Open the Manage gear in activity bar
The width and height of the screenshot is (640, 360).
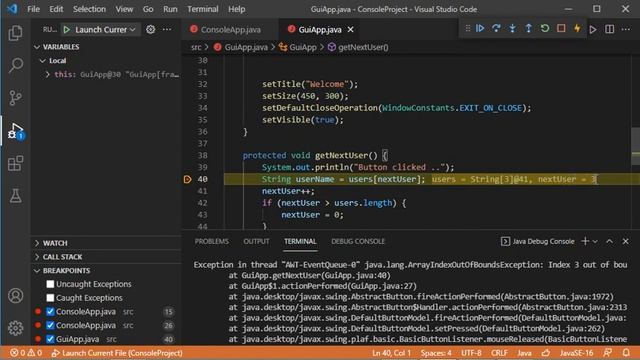pos(16,328)
